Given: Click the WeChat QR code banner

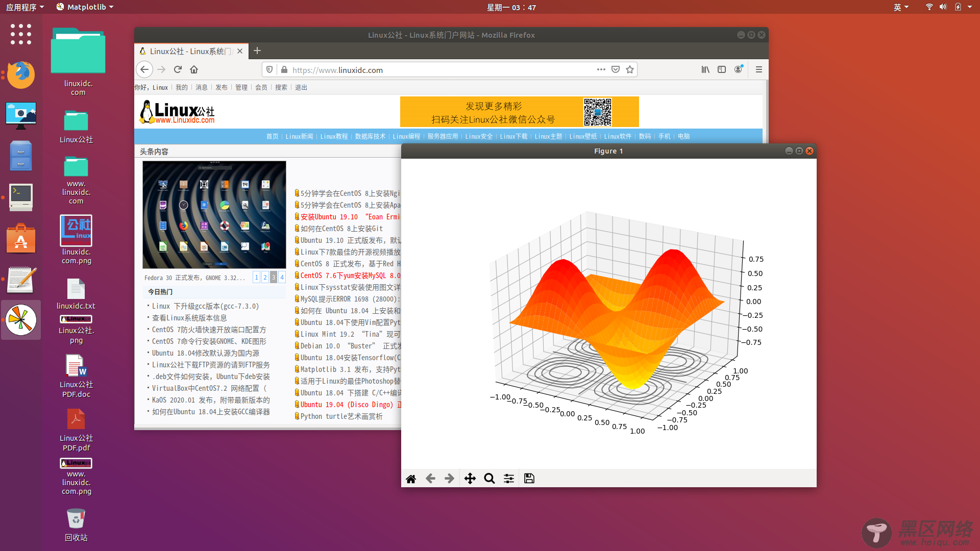Looking at the screenshot, I should click(x=519, y=112).
